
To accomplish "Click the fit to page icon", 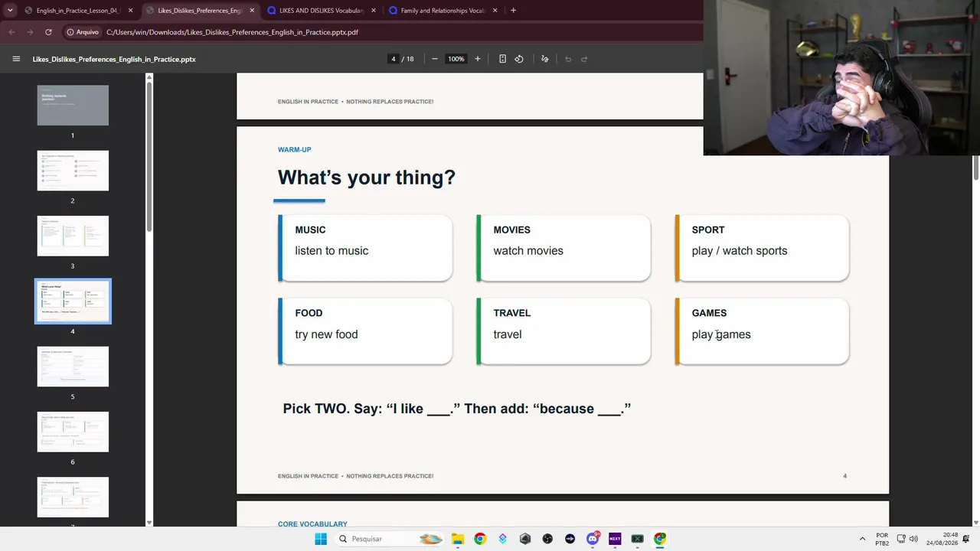I will [502, 59].
